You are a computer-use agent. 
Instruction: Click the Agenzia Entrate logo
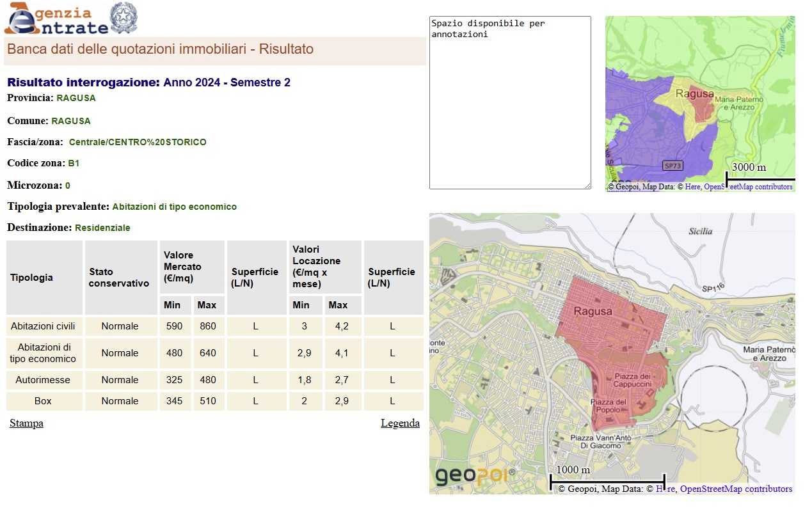pos(56,19)
